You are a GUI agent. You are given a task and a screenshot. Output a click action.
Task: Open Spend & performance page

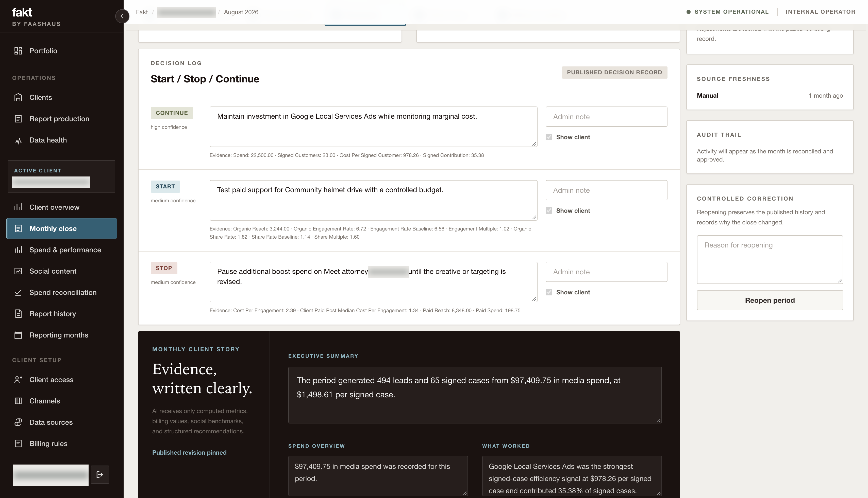click(62, 250)
